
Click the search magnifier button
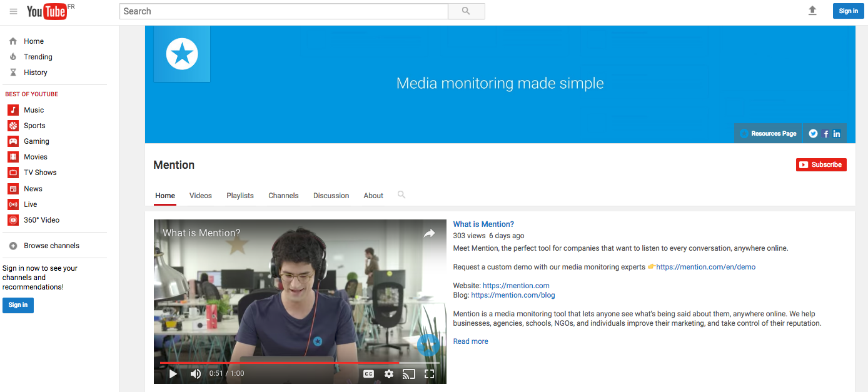click(x=466, y=11)
